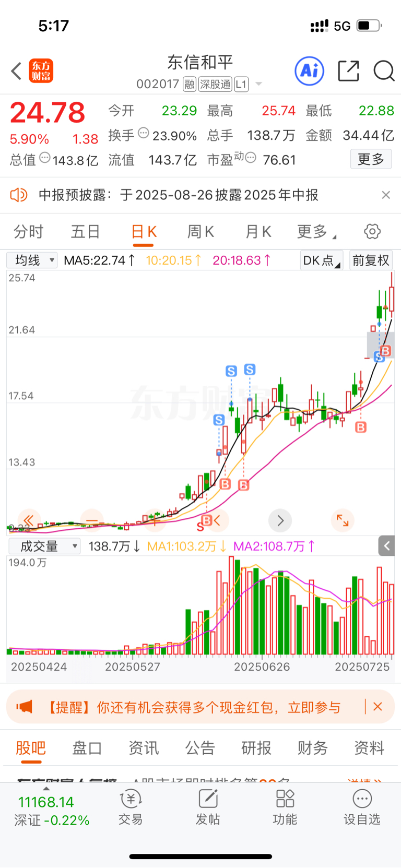Switch to the 公告 tab
This screenshot has height=868, width=401.
200,748
